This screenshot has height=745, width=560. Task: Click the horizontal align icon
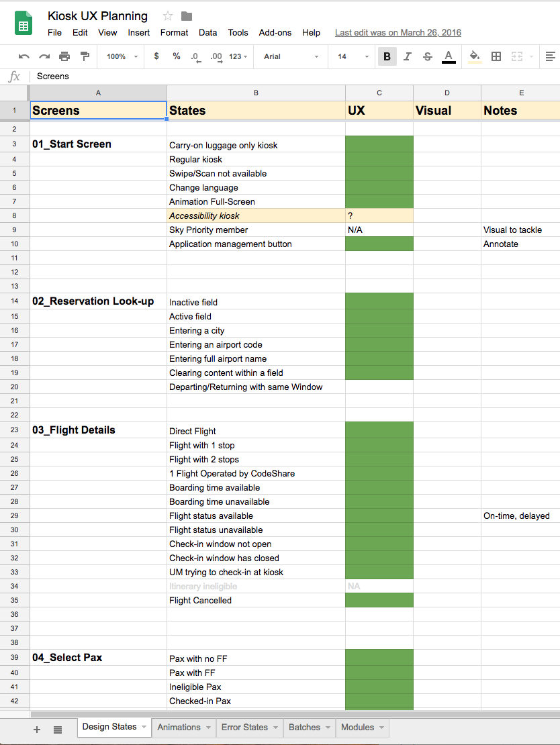click(x=551, y=56)
